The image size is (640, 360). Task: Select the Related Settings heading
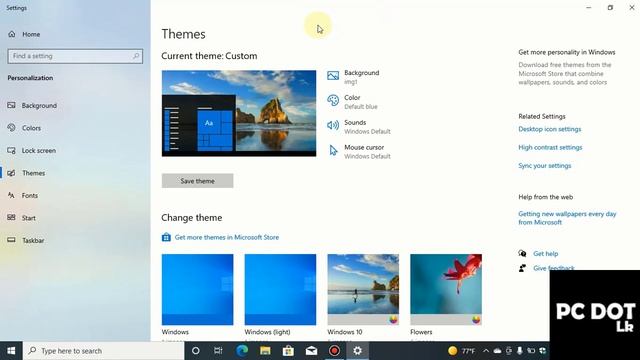coord(542,116)
